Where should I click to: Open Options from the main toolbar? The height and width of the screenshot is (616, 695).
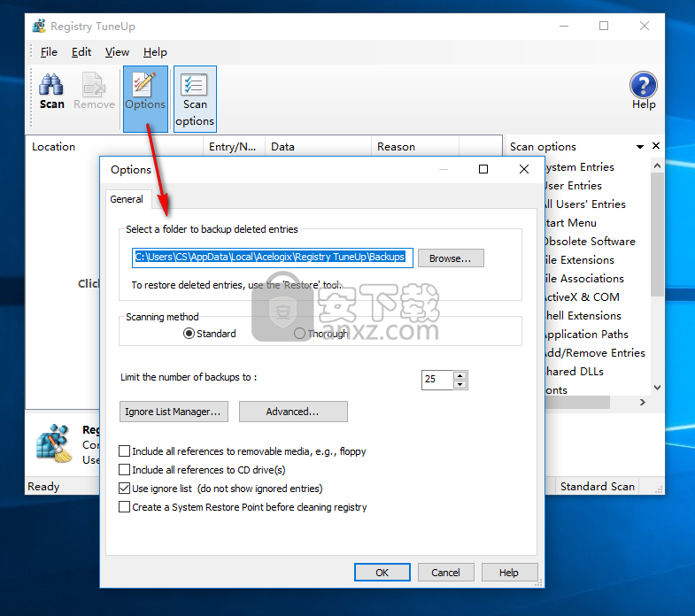[145, 98]
